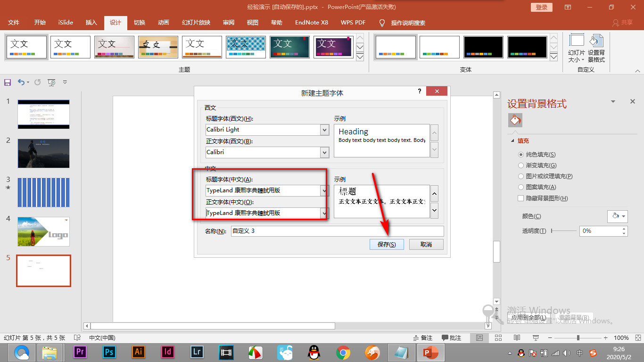Image resolution: width=644 pixels, height=362 pixels.
Task: Switch to the Animations tab
Action: pyautogui.click(x=163, y=23)
